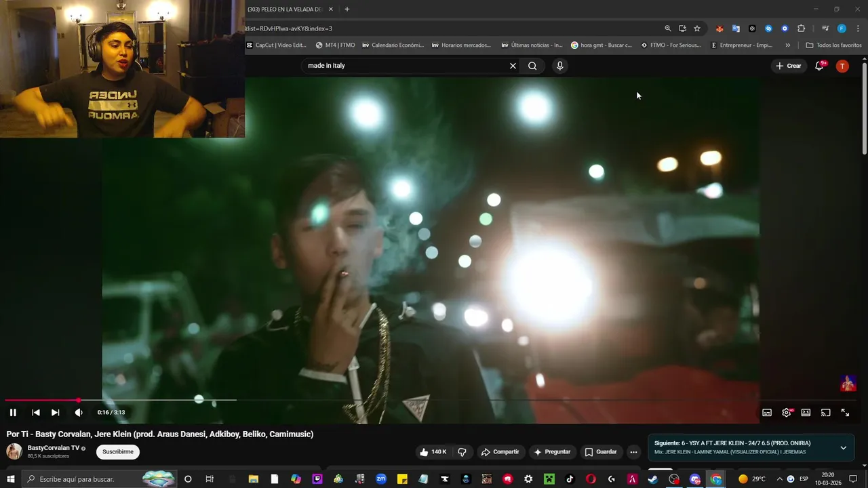The height and width of the screenshot is (488, 868).
Task: Save video with the Guardar button
Action: [601, 452]
